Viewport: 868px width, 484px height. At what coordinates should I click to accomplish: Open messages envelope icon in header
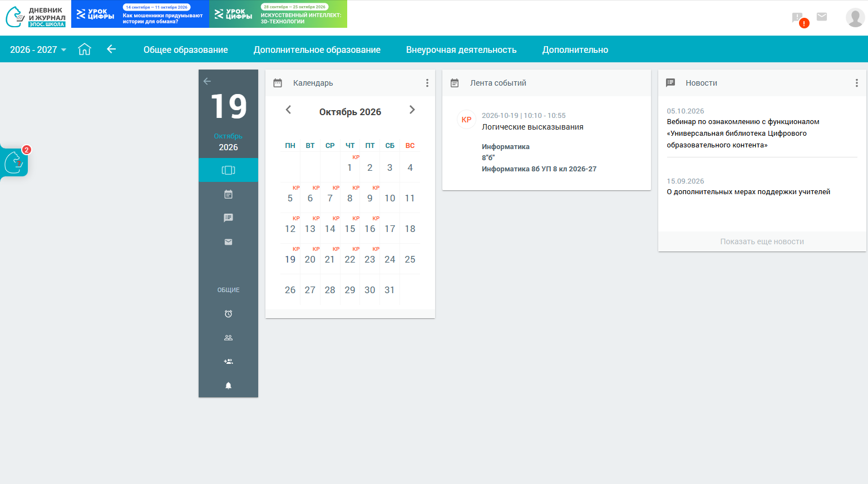822,17
